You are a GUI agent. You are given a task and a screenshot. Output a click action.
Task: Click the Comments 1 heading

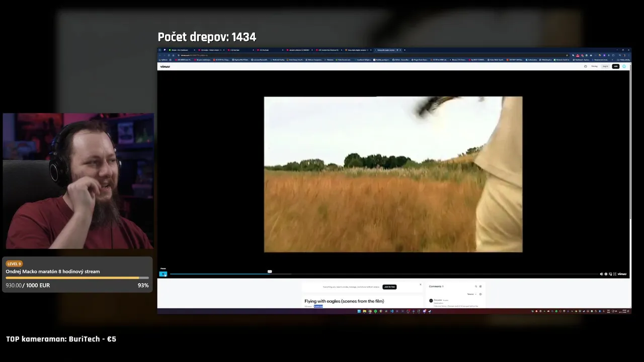click(x=436, y=287)
